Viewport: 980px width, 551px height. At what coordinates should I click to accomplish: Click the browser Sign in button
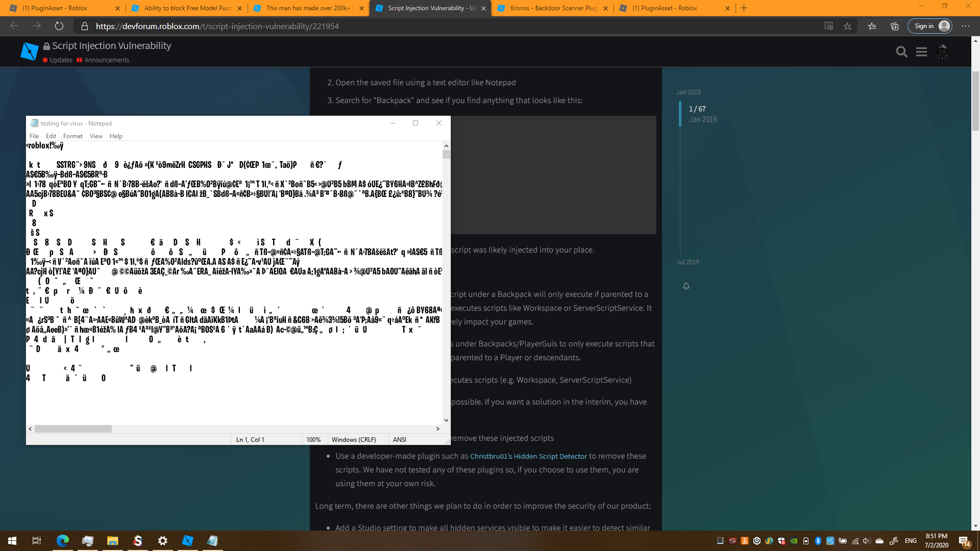click(x=930, y=26)
